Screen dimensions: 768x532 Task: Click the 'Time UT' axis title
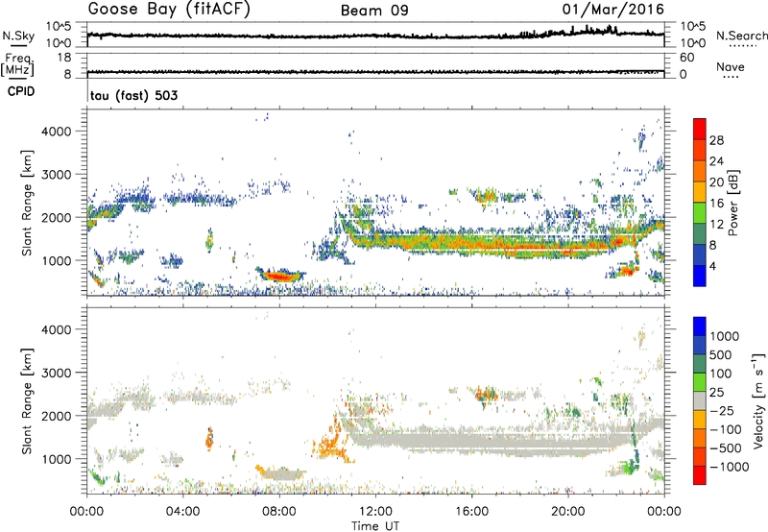tap(375, 526)
